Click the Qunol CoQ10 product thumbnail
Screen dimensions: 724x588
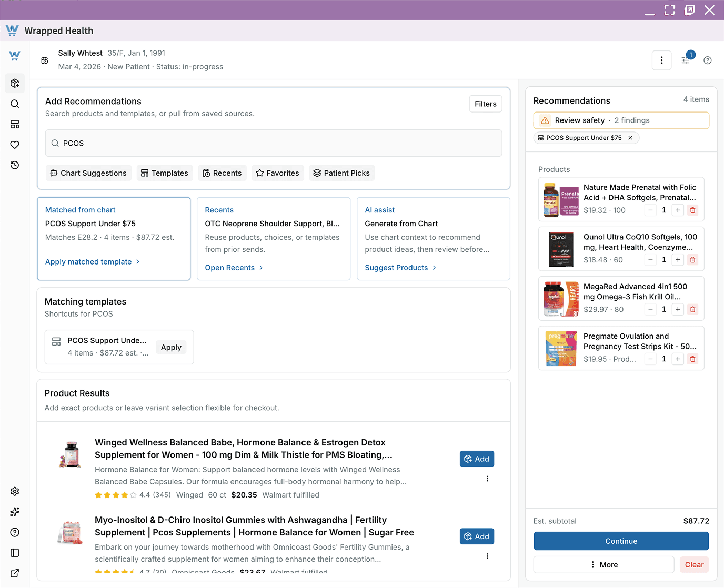tap(561, 249)
